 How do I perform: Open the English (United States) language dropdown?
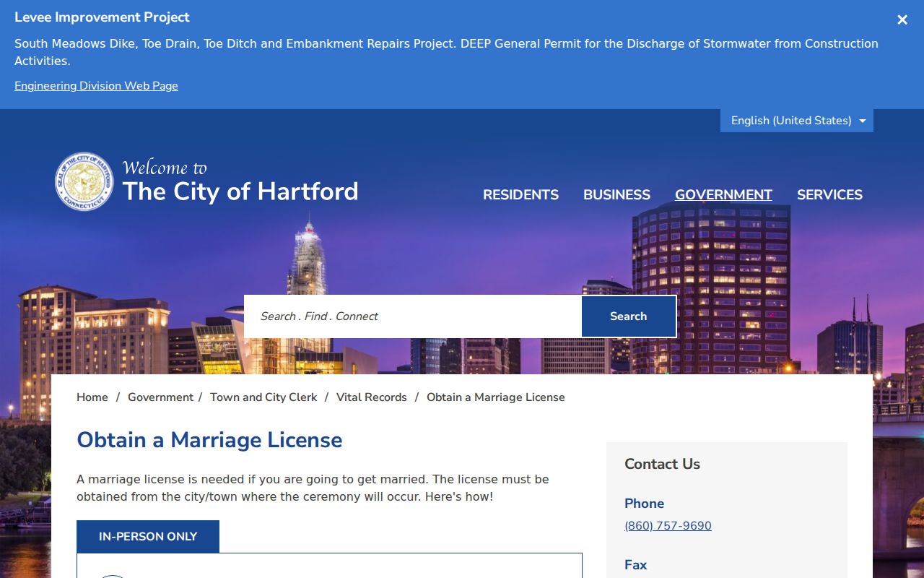[x=797, y=121]
